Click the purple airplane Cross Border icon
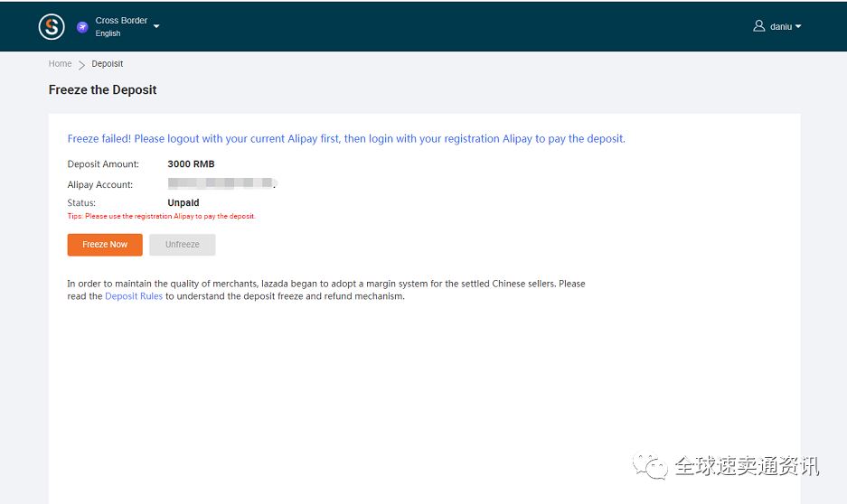 click(x=82, y=27)
